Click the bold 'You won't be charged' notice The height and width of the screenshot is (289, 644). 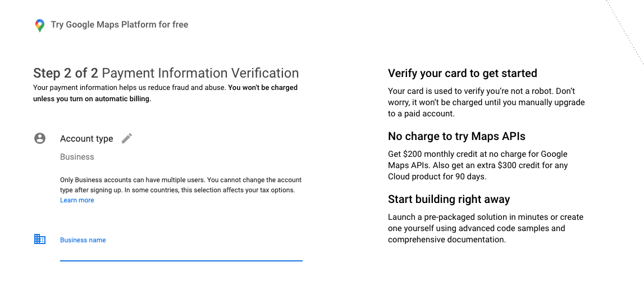[166, 93]
